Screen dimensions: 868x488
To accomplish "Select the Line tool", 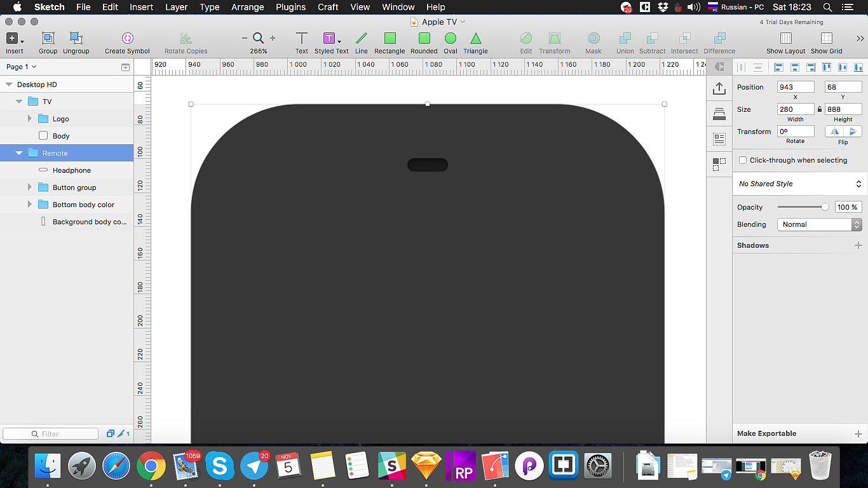I will [361, 39].
